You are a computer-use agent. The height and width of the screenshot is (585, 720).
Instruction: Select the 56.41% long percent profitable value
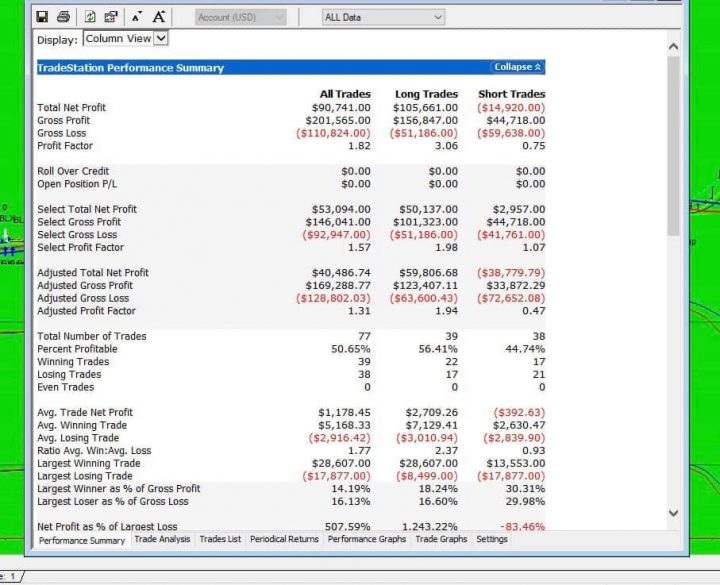tap(438, 349)
